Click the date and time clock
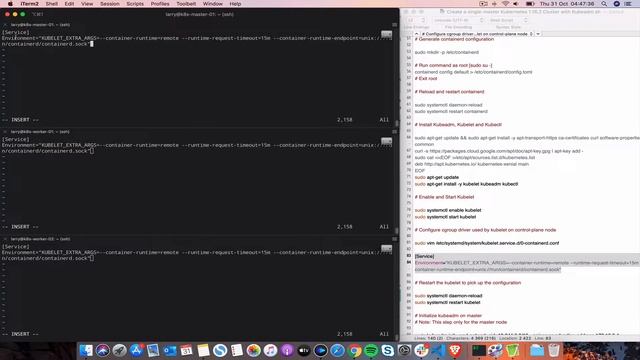Viewport: 640px width, 360px height. point(567,4)
